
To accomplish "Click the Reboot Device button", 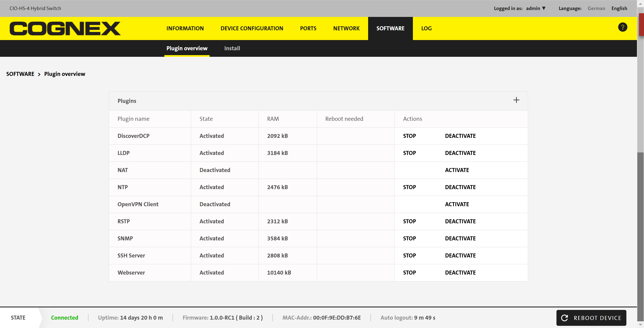I will pyautogui.click(x=591, y=318).
